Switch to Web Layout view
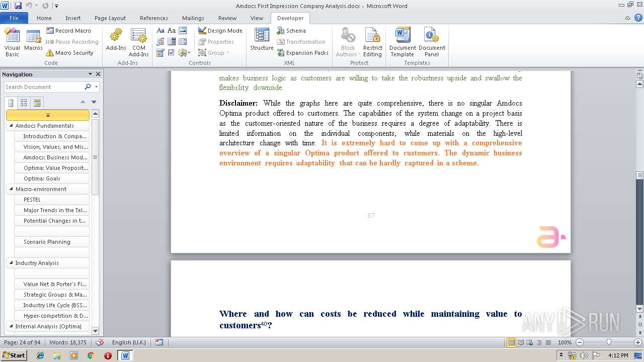Screen dimensions: 644x362 529,342
